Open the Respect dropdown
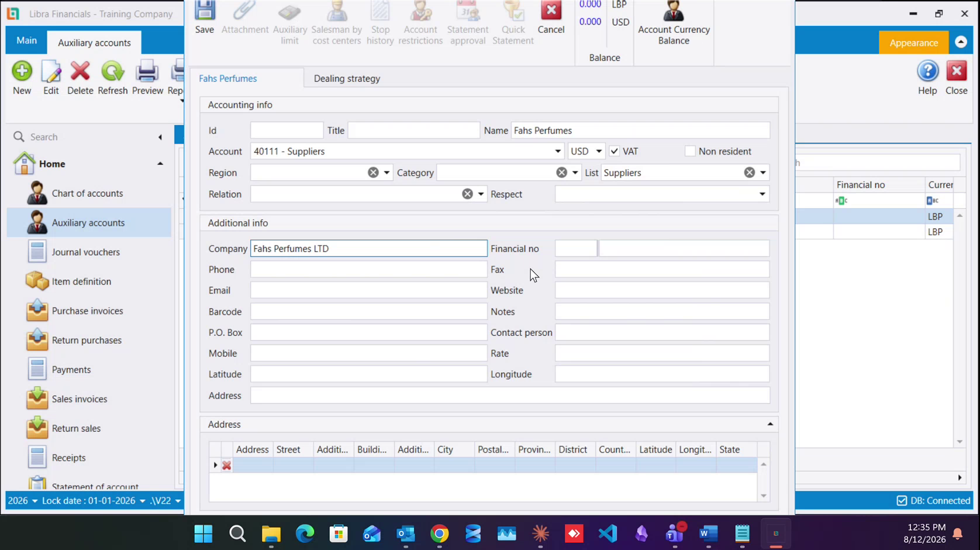 762,194
